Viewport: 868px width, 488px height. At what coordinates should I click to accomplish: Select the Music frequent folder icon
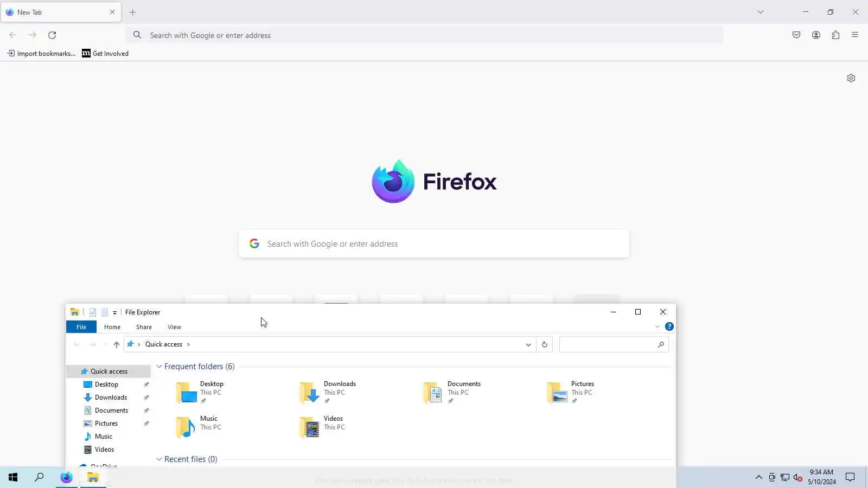pyautogui.click(x=186, y=427)
